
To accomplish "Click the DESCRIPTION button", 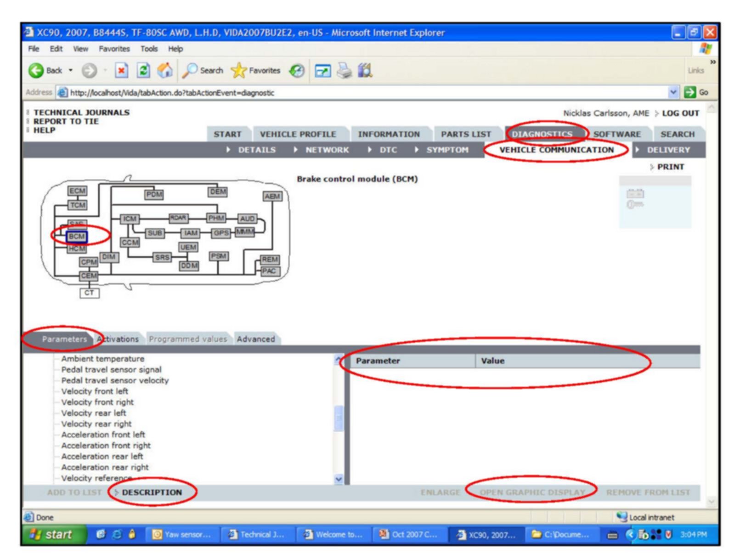I will pyautogui.click(x=152, y=492).
